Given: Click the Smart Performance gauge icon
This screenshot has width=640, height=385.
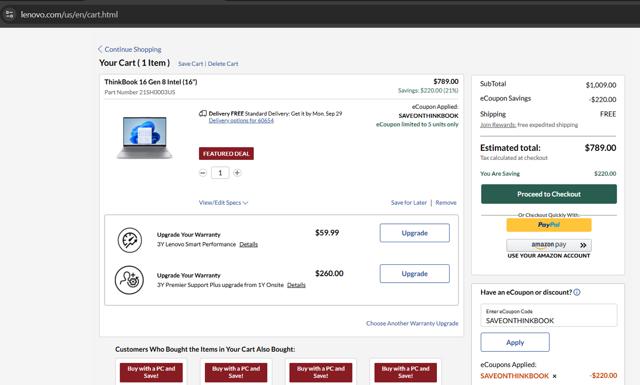Looking at the screenshot, I should [130, 240].
